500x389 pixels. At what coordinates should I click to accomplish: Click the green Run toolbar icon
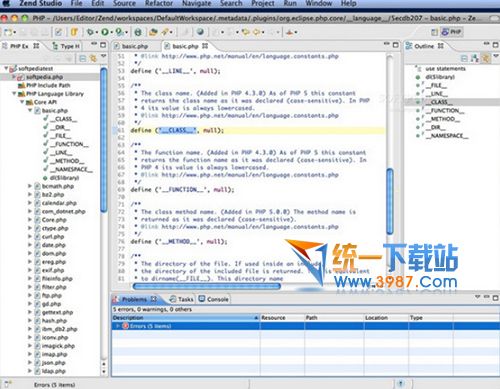tap(105, 32)
